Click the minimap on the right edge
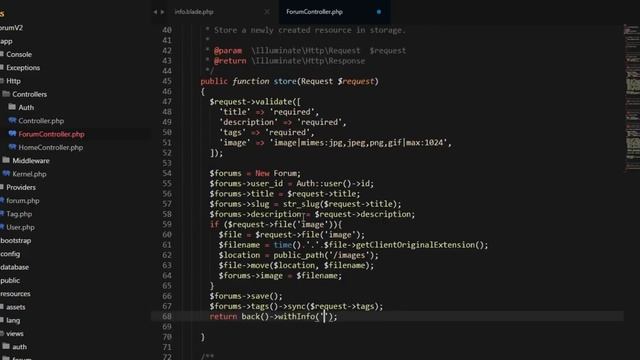The width and height of the screenshot is (640, 360). click(632, 98)
